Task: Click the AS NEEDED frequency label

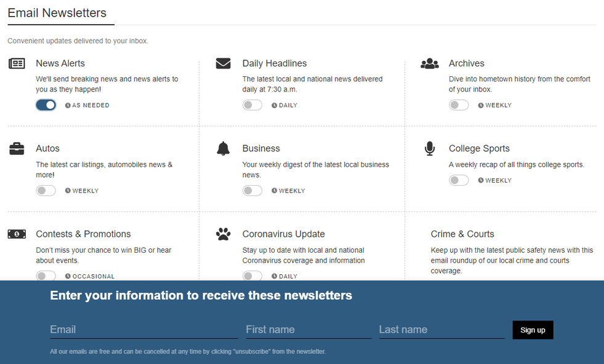Action: (91, 105)
